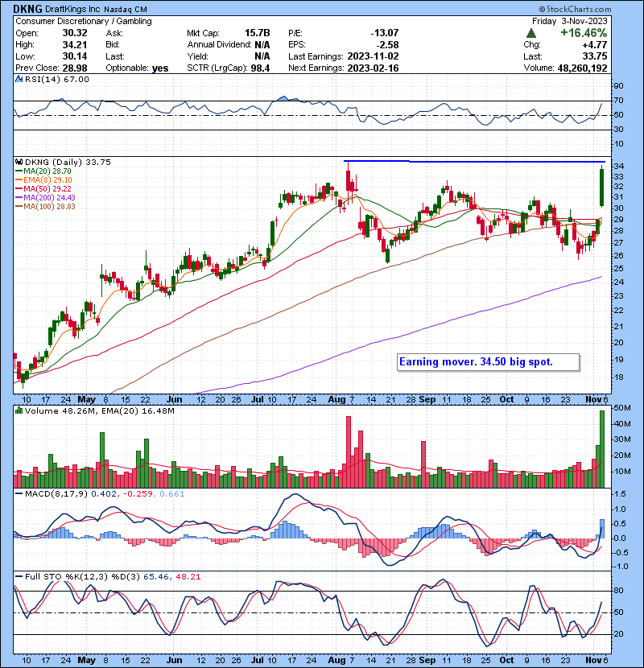Click the RSI panel line chart icon
644x668 pixels.
pos(19,79)
